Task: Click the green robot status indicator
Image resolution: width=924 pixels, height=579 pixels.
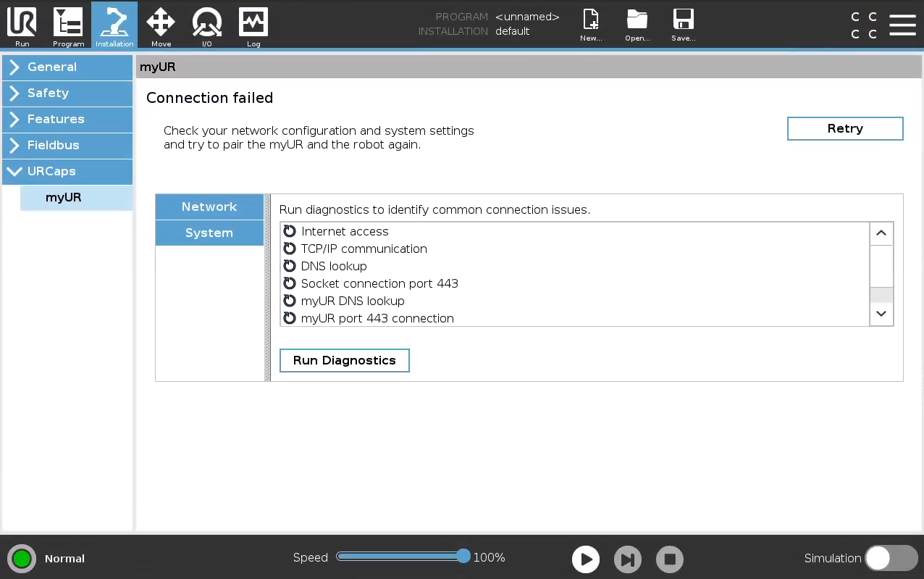Action: click(22, 559)
